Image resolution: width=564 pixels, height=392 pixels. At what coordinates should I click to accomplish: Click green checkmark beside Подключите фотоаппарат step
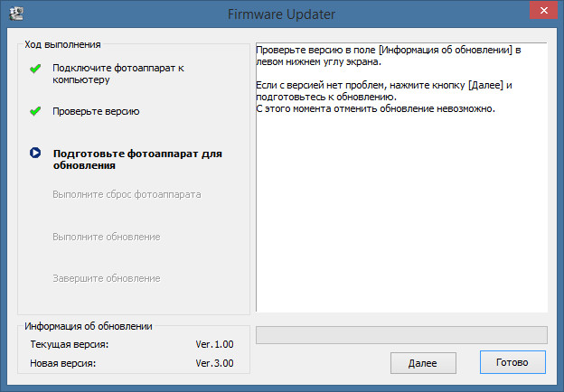[35, 69]
